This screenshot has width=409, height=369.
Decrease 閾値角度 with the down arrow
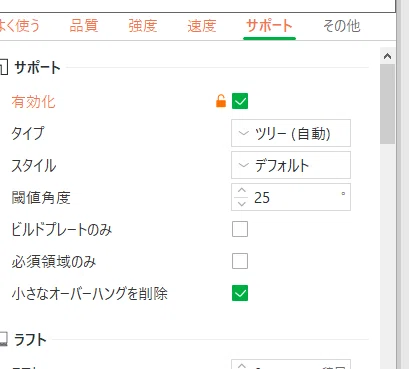242,203
